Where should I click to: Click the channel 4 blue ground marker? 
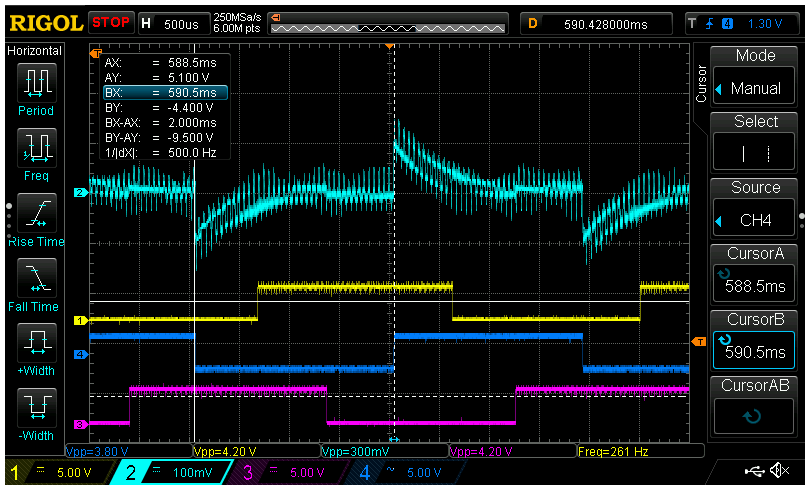pyautogui.click(x=81, y=354)
